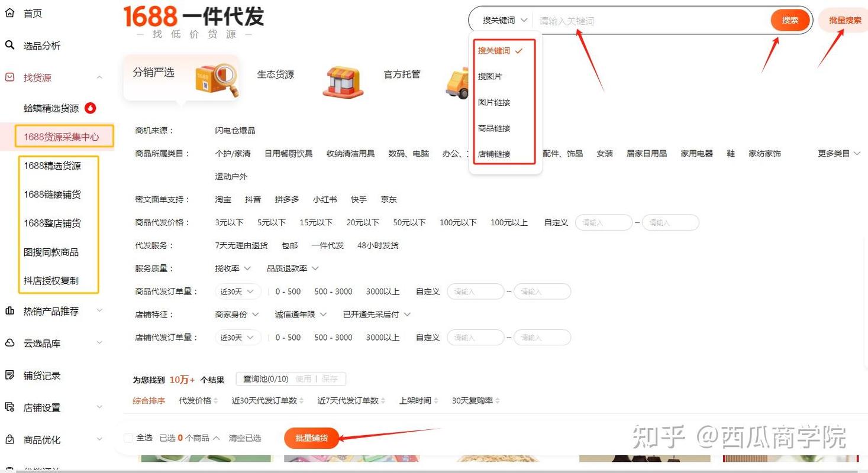Image resolution: width=868 pixels, height=473 pixels.
Task: Open 1688精选货源 in sidebar
Action: coord(52,166)
